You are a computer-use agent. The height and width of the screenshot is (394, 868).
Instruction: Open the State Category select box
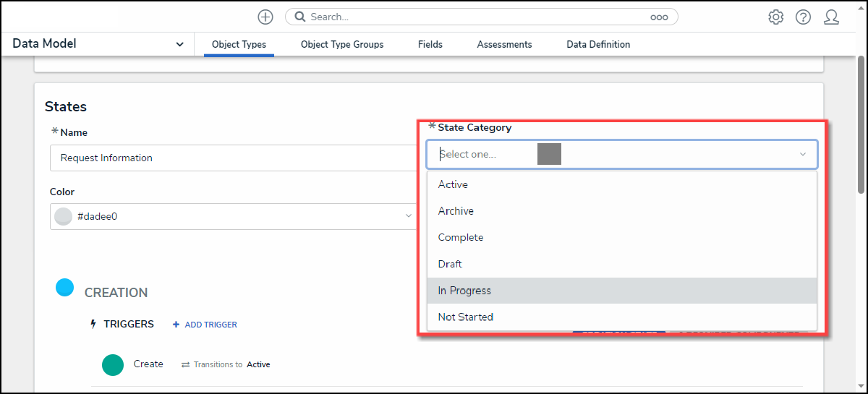point(622,155)
